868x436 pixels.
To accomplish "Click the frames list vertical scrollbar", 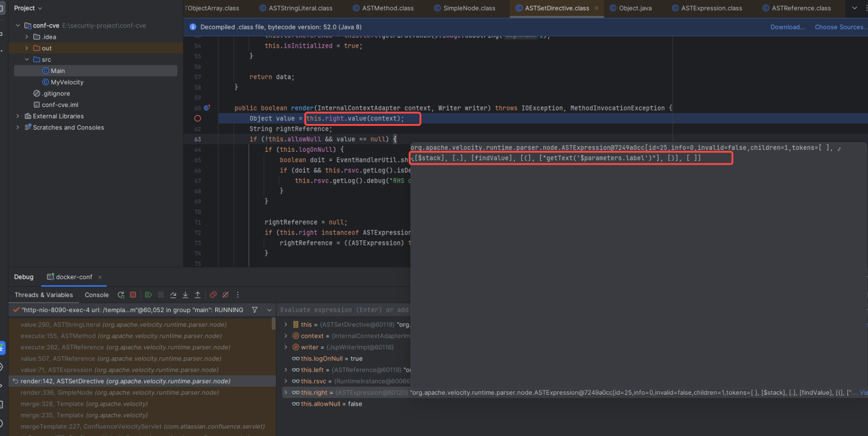I will (273, 324).
